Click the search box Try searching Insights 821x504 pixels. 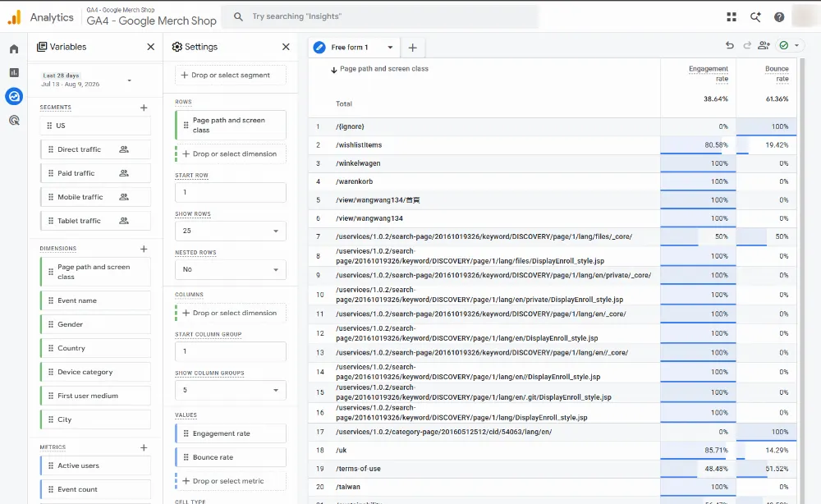pos(379,16)
